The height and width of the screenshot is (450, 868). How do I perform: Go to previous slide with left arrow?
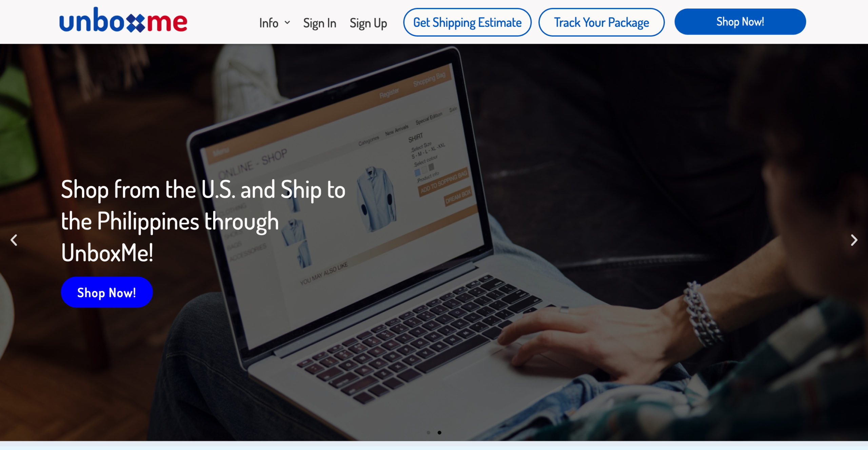pyautogui.click(x=14, y=240)
